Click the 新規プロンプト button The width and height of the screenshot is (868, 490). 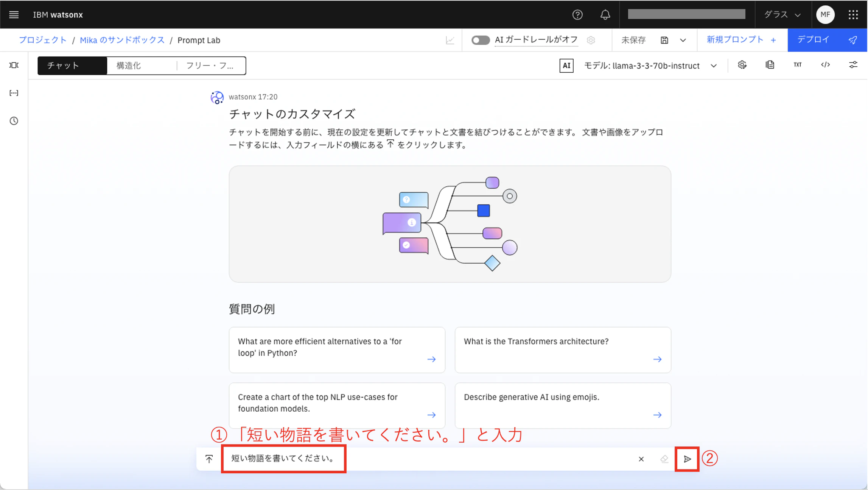(x=742, y=40)
